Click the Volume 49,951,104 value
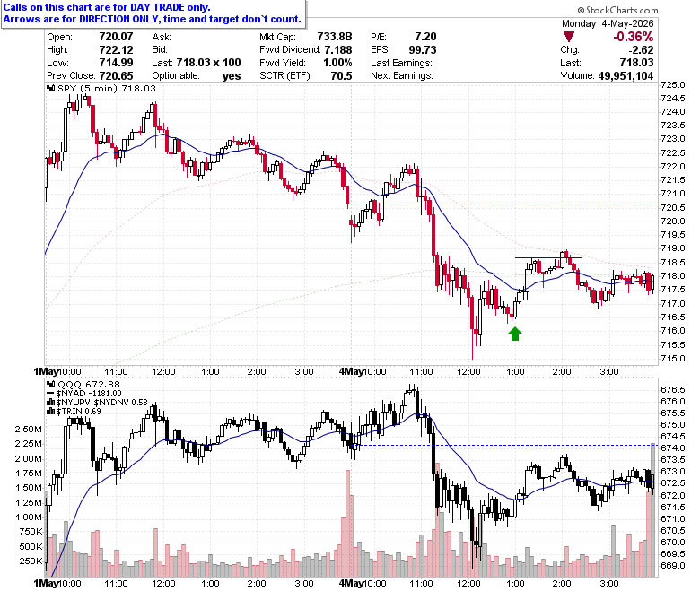This screenshot has width=700, height=591. (626, 76)
